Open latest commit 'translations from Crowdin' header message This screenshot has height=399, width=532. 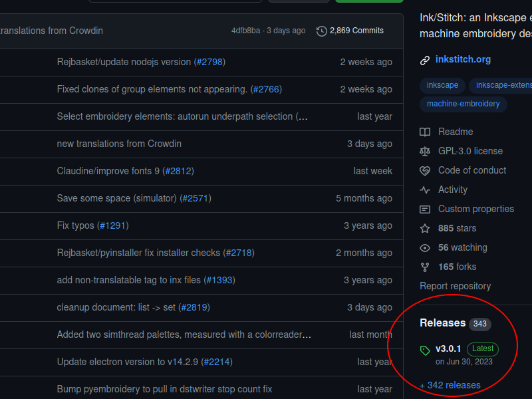pos(51,31)
